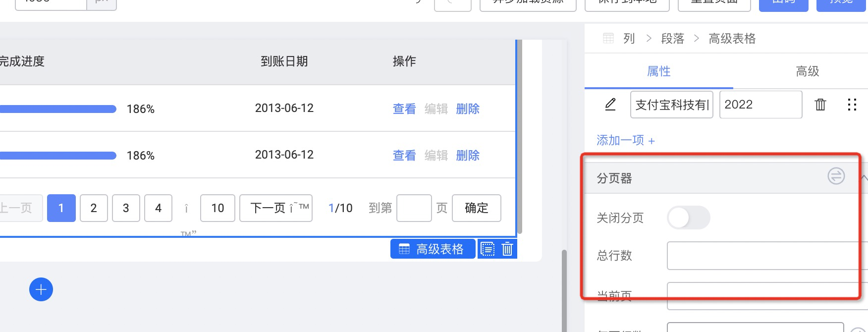Click the second row 186% progress bar
Image resolution: width=868 pixels, height=332 pixels.
(58, 156)
